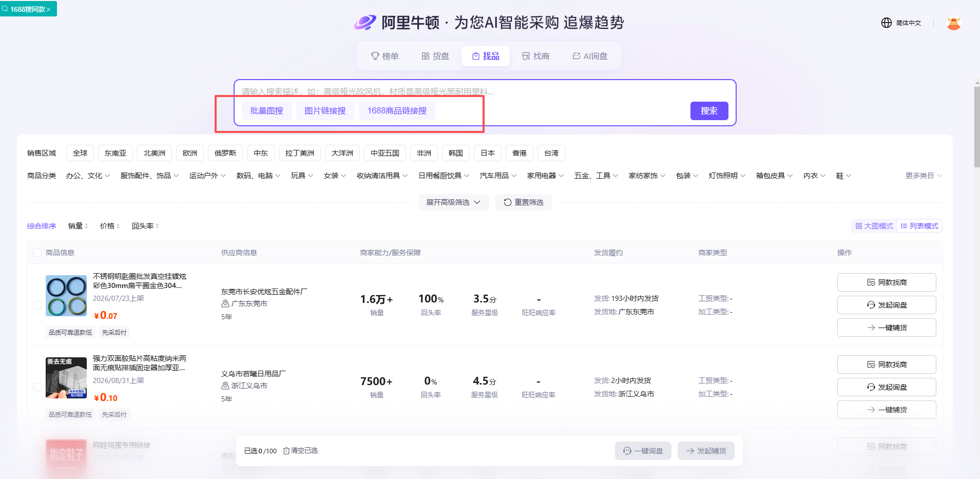Open the AI询盘 tab

tap(590, 56)
